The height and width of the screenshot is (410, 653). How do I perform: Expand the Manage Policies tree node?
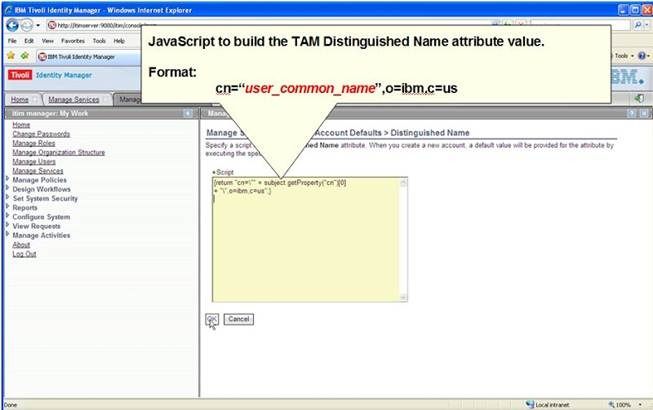7,179
